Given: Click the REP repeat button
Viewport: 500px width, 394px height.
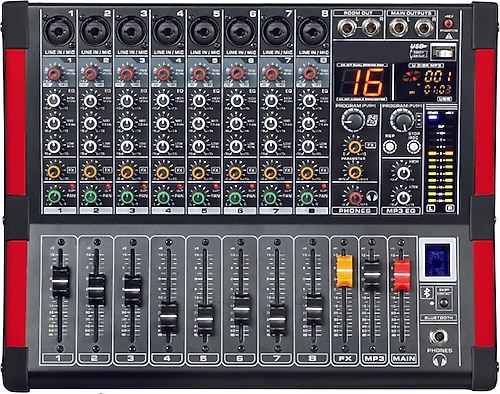Looking at the screenshot, I should coord(390,147).
